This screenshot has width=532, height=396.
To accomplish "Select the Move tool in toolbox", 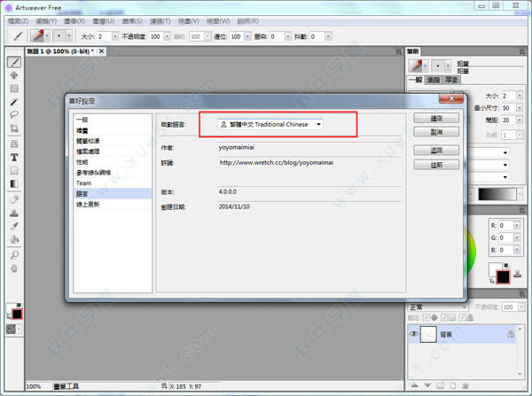I will [x=14, y=76].
